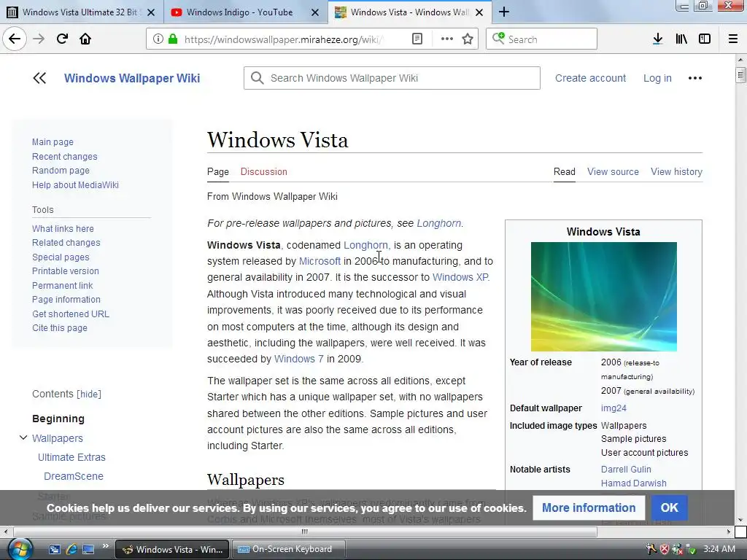Show site information icon in address bar
The width and height of the screenshot is (747, 560).
(x=158, y=39)
